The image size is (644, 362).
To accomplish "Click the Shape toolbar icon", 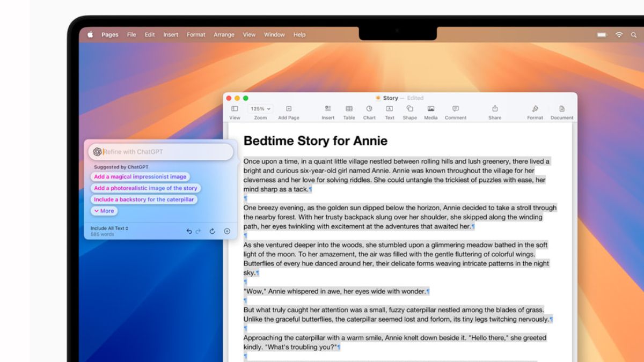I will (409, 109).
